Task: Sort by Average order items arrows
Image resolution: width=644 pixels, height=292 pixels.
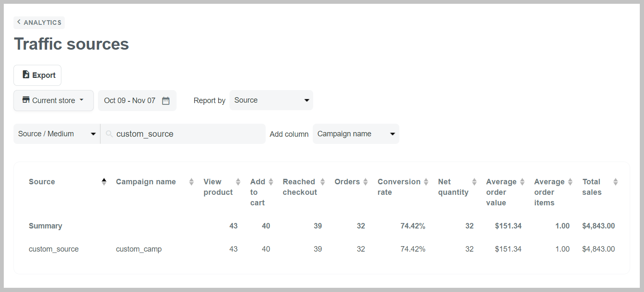Action: pos(570,182)
